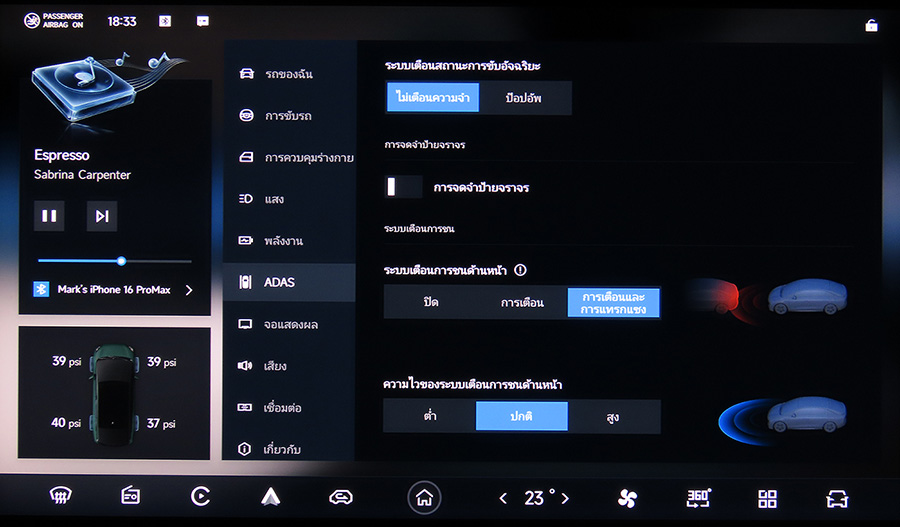Screen dimensions: 900x527
Task: Open the radio icon in bottom bar
Action: [130, 497]
